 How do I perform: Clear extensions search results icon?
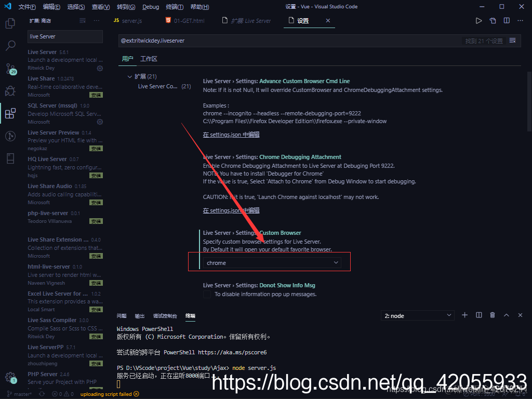pyautogui.click(x=83, y=21)
